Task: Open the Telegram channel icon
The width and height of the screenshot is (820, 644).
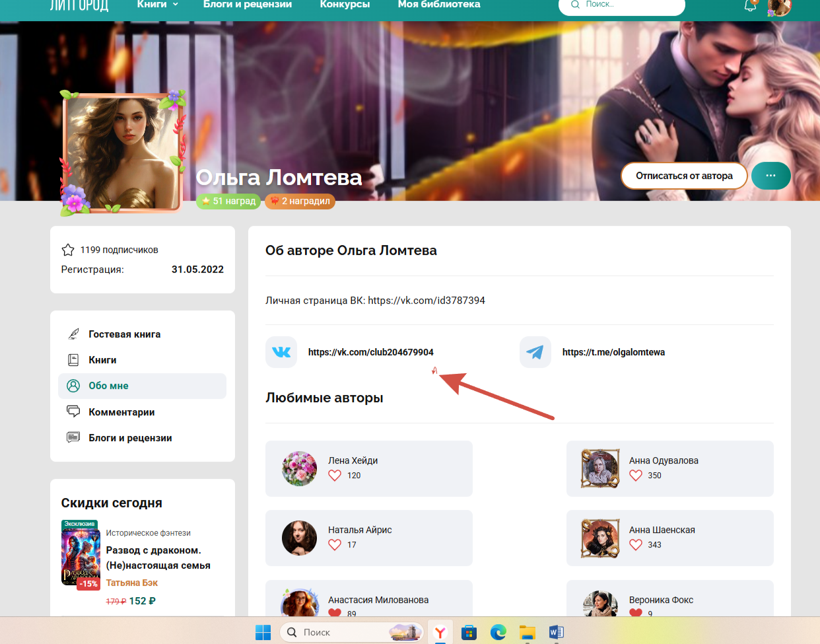Action: tap(535, 352)
